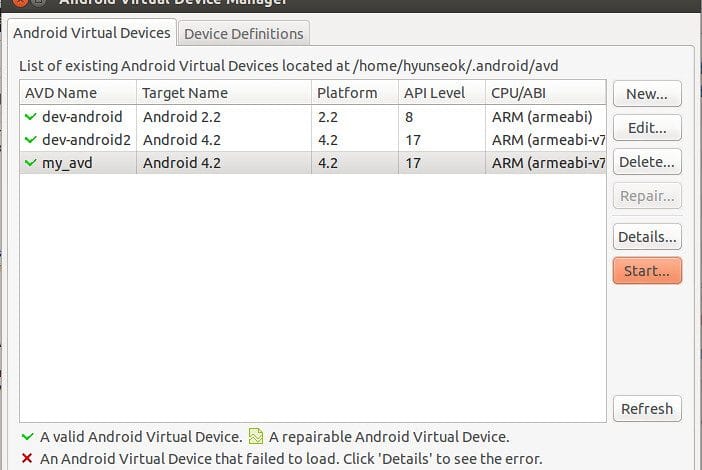Select the dev-android row in the list
The image size is (702, 470).
[x=313, y=117]
